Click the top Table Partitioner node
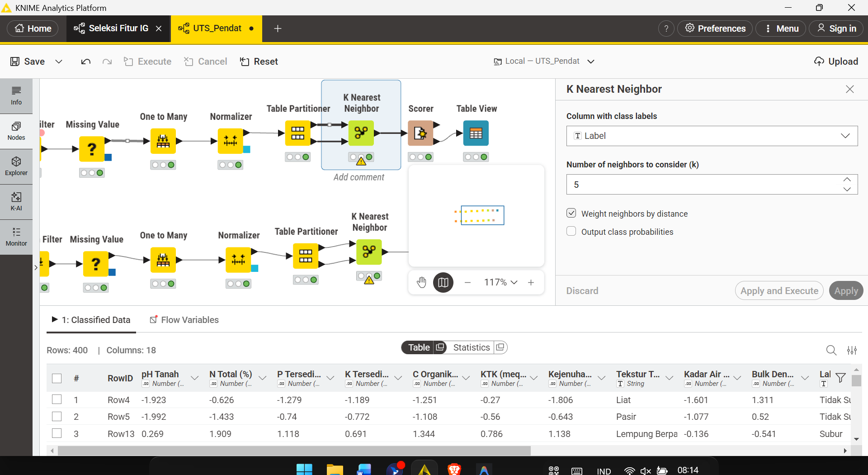The height and width of the screenshot is (475, 868). tap(298, 133)
